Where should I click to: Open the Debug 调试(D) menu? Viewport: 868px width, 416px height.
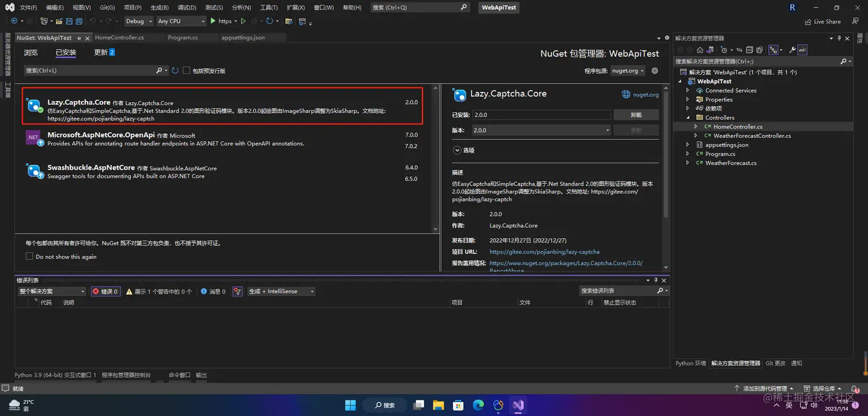coord(187,7)
